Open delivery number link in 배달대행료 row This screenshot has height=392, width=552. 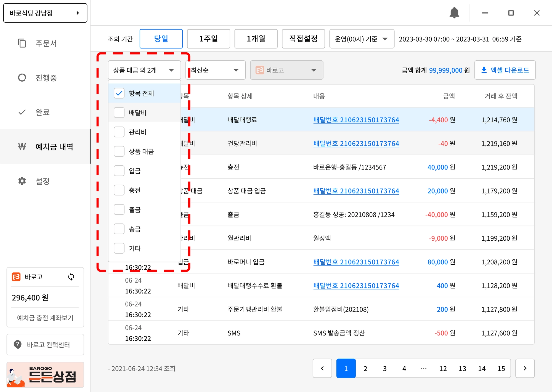click(x=356, y=120)
